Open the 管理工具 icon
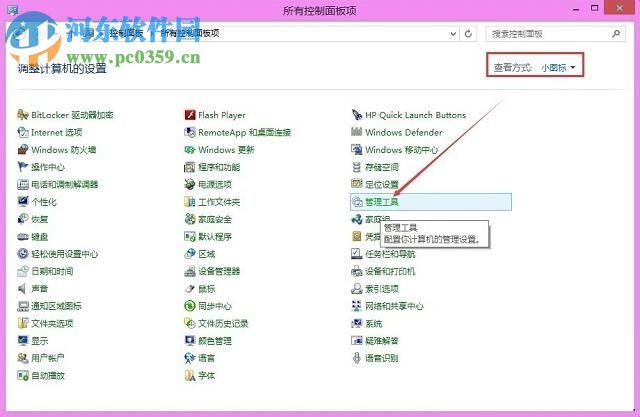 357,202
